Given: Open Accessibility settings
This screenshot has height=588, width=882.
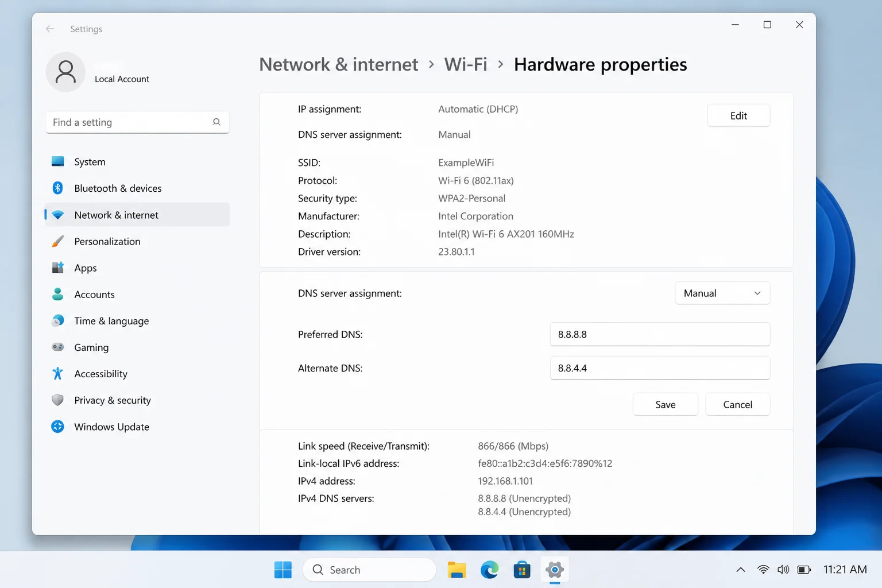Looking at the screenshot, I should tap(137, 373).
